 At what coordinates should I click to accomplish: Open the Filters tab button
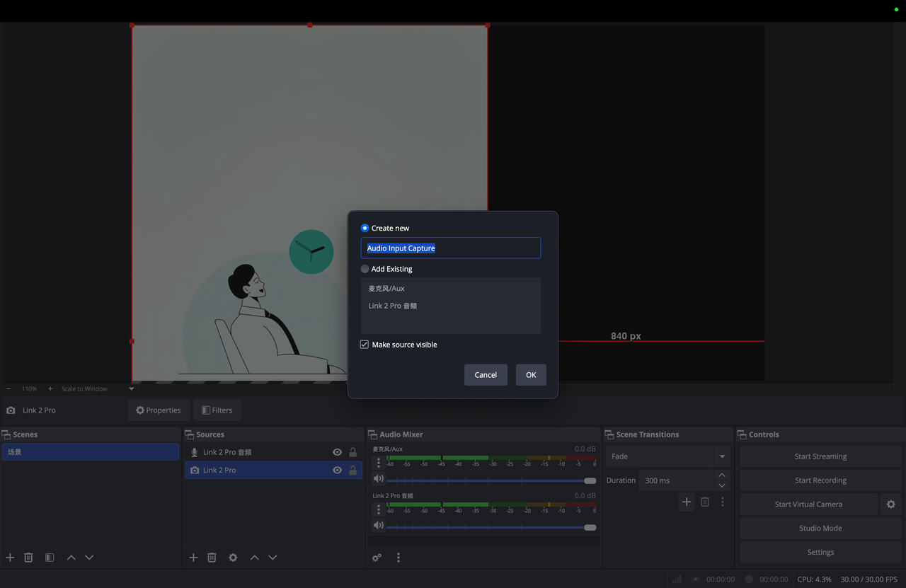(217, 410)
